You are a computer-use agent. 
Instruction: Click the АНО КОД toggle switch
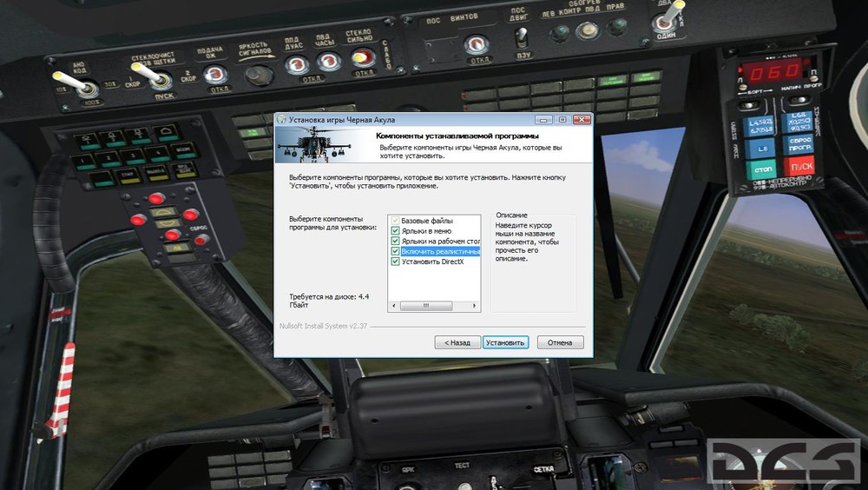(x=75, y=83)
